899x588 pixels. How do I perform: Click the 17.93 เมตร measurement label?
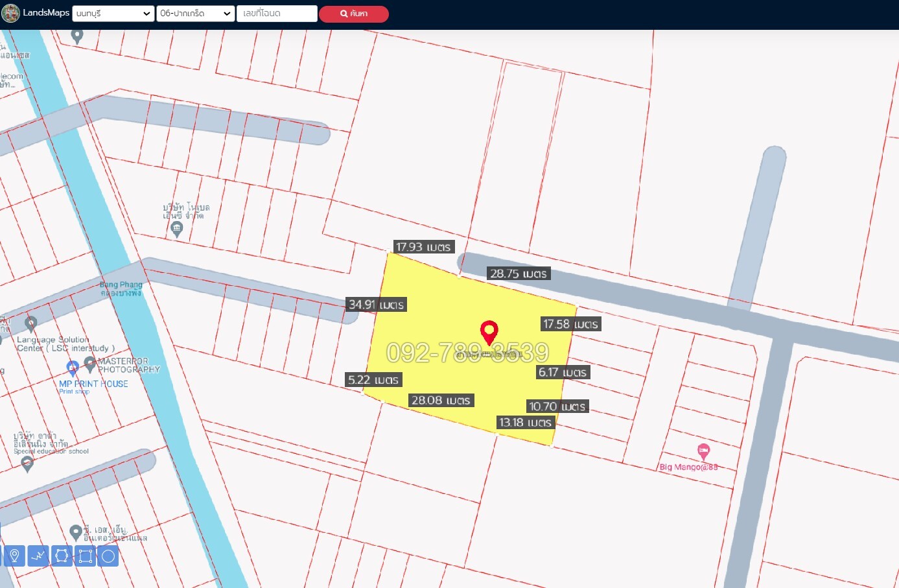pyautogui.click(x=423, y=247)
